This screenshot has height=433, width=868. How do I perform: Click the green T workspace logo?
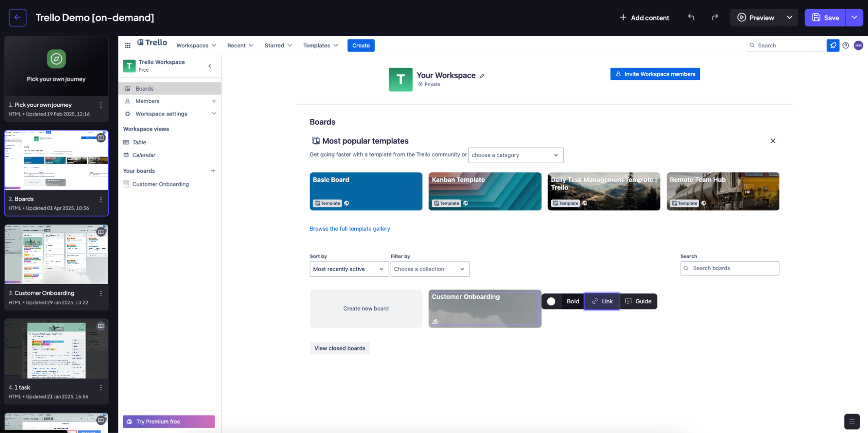pyautogui.click(x=400, y=79)
